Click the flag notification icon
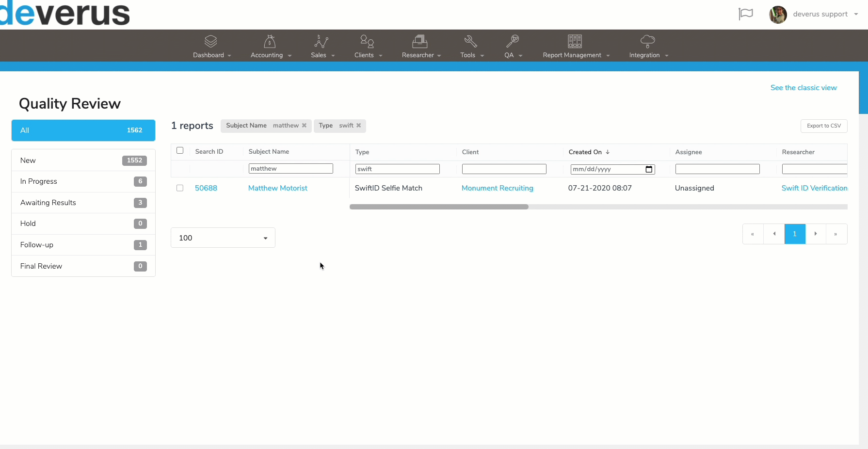 point(746,14)
